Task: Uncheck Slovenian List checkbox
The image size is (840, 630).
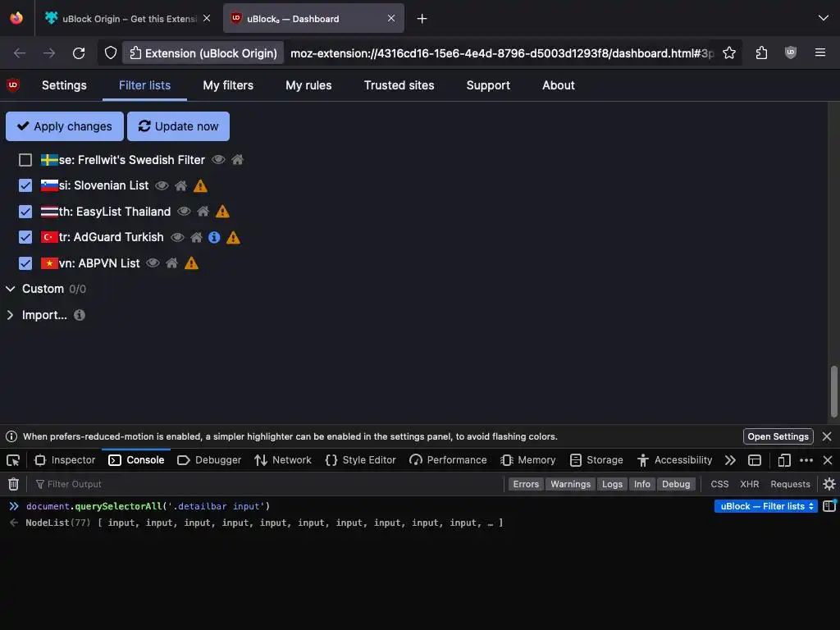Action: 25,185
